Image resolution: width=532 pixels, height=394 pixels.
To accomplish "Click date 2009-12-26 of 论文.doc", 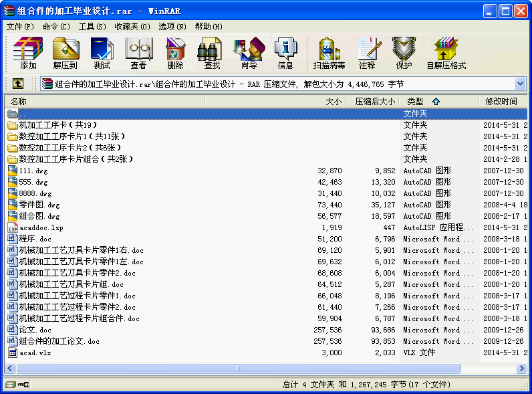I will pyautogui.click(x=503, y=330).
